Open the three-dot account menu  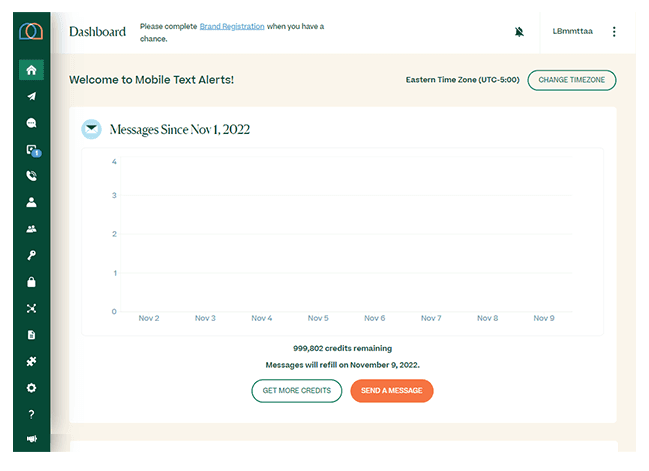614,32
